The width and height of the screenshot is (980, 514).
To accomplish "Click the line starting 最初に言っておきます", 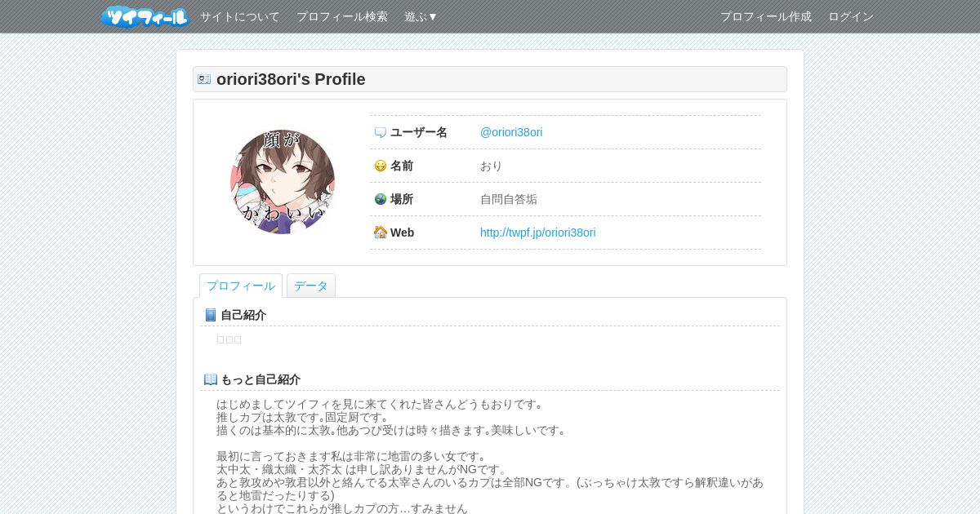I will point(353,456).
